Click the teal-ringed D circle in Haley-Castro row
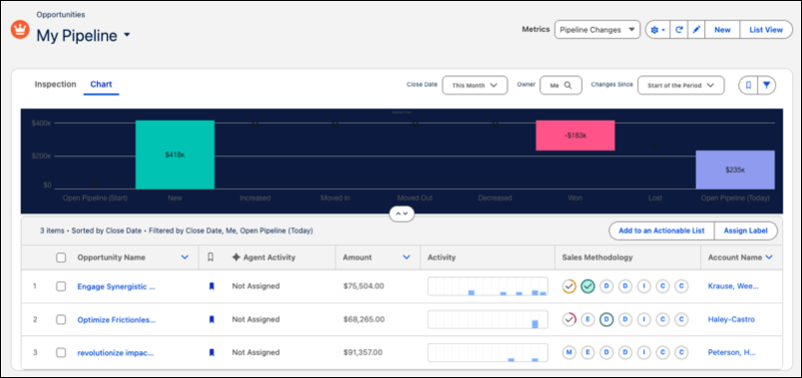 pos(606,319)
